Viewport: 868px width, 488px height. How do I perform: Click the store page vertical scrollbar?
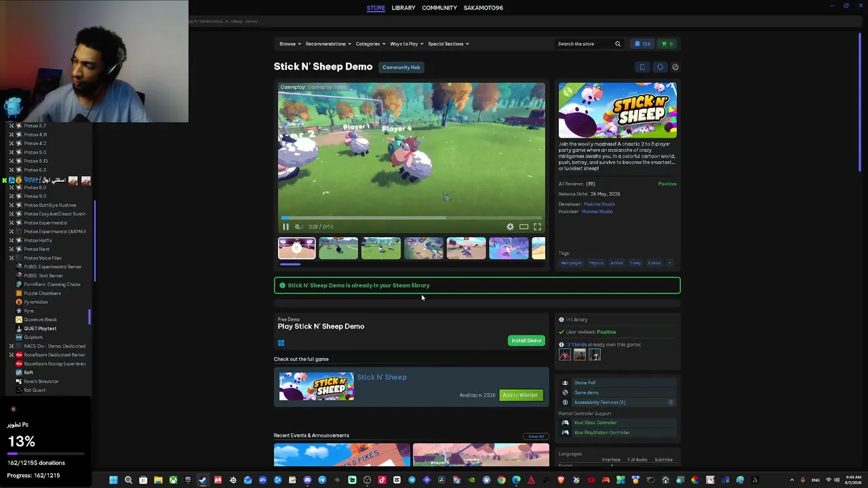point(861,102)
